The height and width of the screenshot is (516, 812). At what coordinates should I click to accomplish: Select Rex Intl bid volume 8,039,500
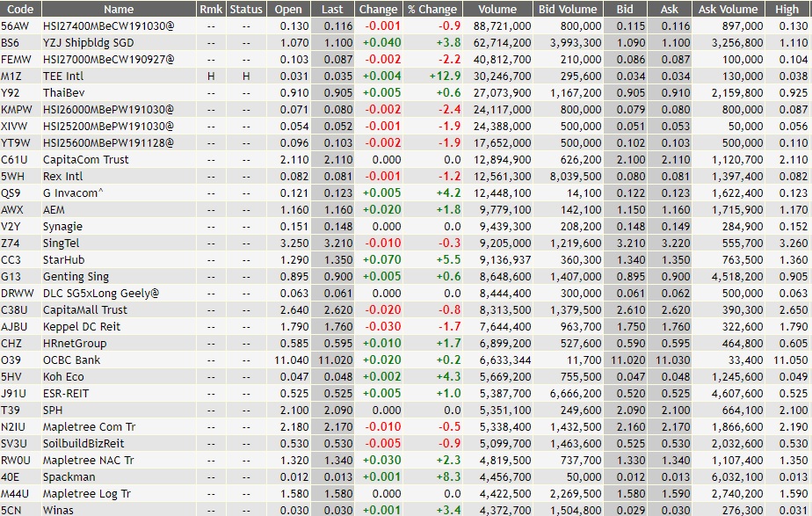click(x=576, y=176)
